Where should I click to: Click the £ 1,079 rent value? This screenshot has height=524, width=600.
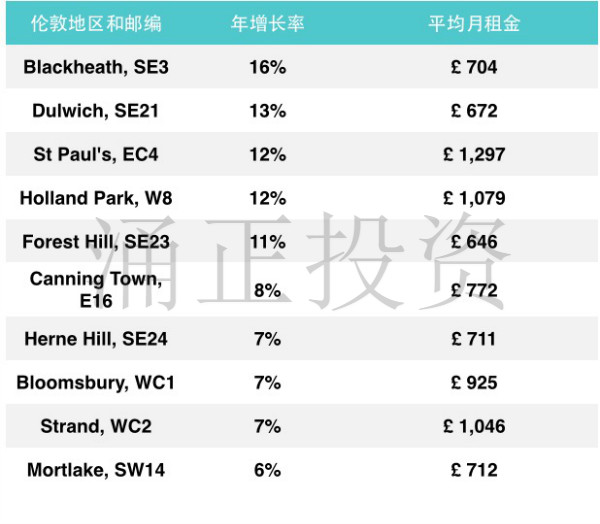474,198
